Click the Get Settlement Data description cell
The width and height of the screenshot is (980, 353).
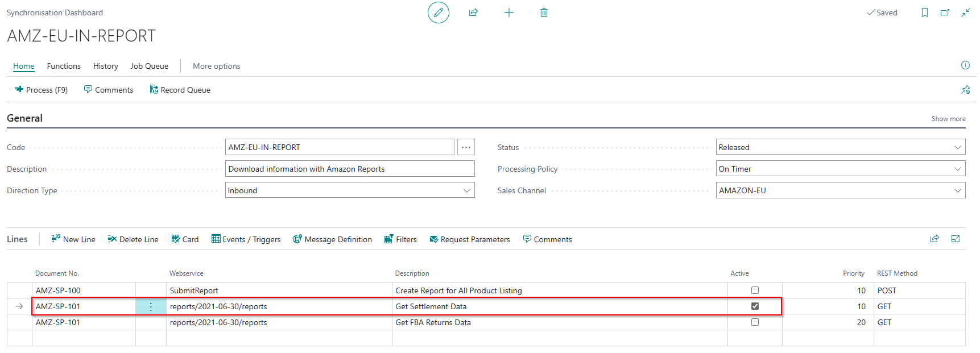pyautogui.click(x=560, y=306)
